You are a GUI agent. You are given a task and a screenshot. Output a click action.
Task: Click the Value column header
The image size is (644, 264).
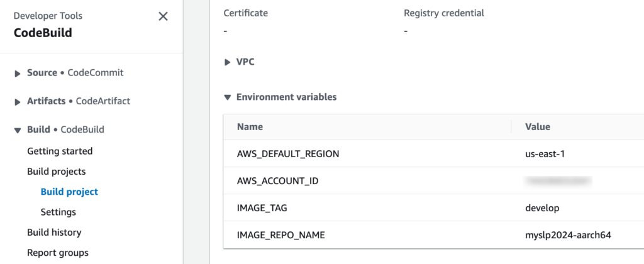point(538,127)
